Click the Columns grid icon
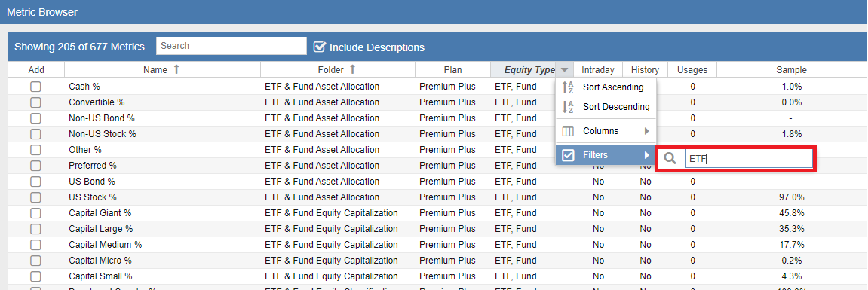 coord(568,131)
